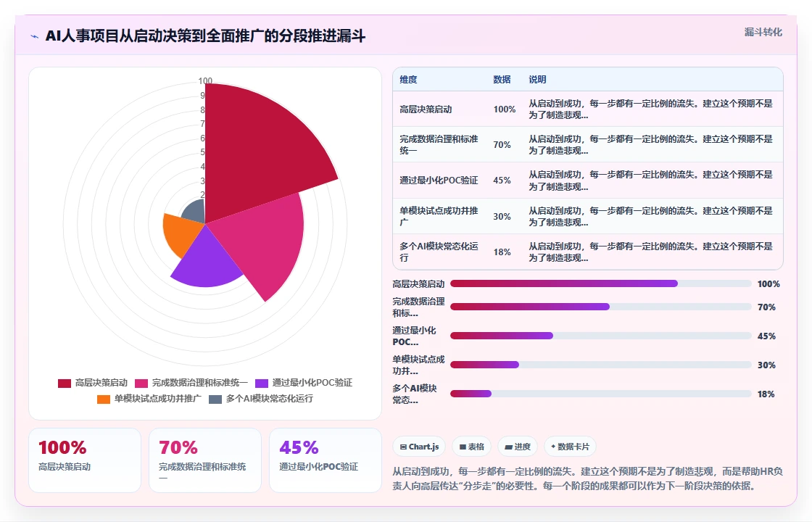
Task: Select the 完成数据治理和标准统一 table cell
Action: (x=439, y=144)
